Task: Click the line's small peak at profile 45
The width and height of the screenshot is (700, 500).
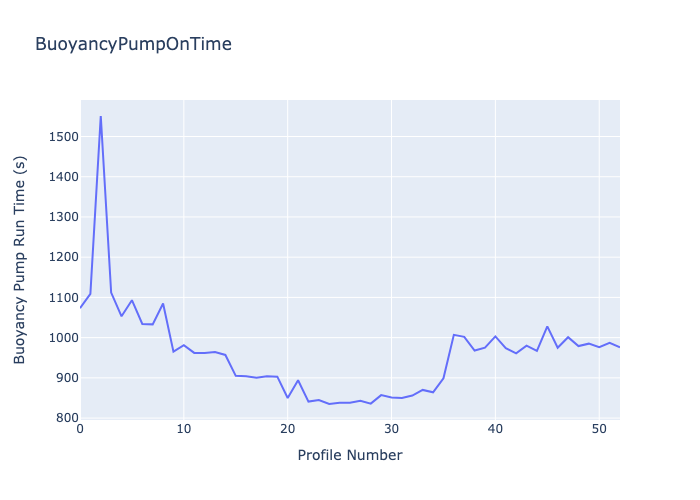Action: pos(547,326)
